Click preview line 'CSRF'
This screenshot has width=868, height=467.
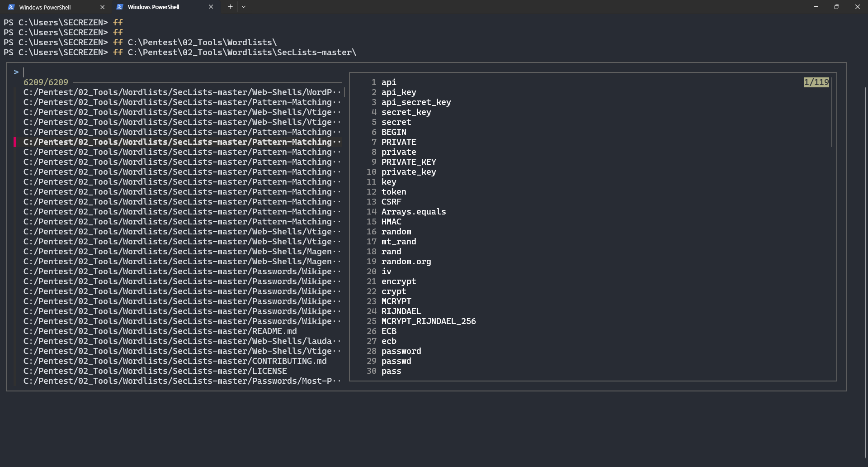[391, 202]
